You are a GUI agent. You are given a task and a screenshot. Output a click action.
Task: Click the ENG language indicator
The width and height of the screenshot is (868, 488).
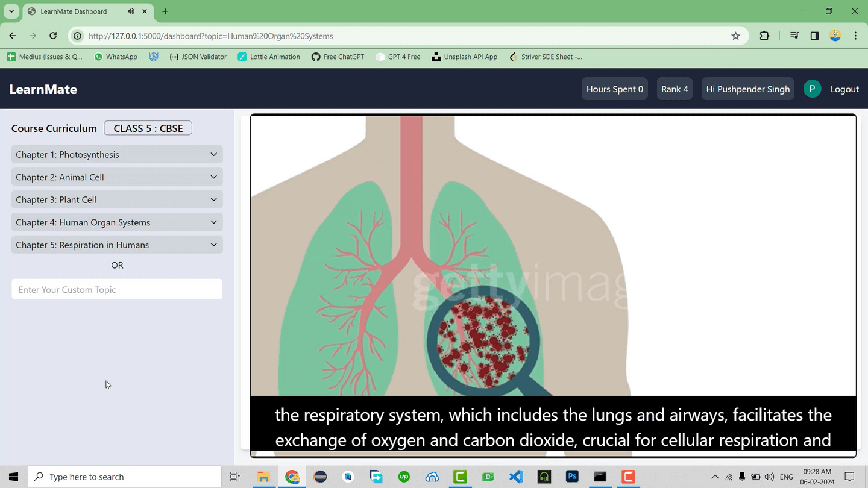click(x=787, y=477)
